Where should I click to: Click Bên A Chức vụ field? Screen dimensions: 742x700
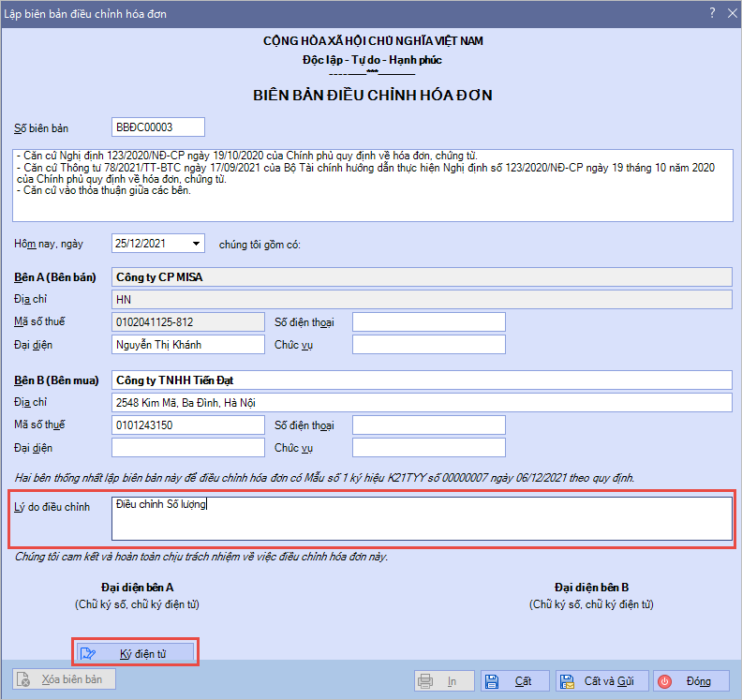(428, 344)
